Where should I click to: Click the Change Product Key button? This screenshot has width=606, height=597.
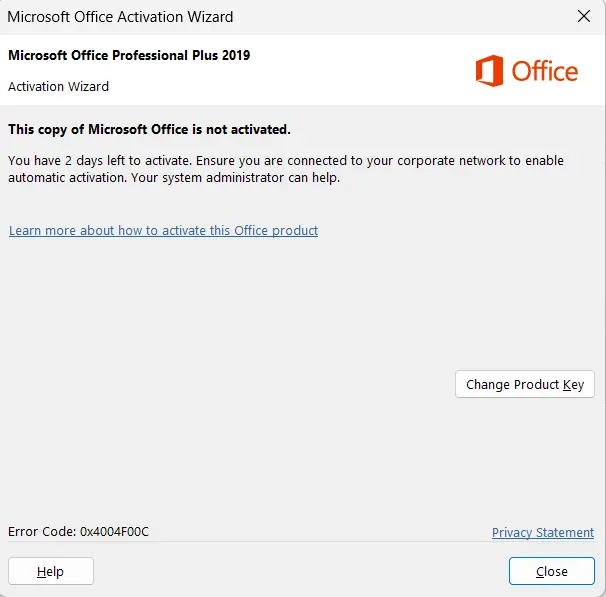(x=524, y=384)
